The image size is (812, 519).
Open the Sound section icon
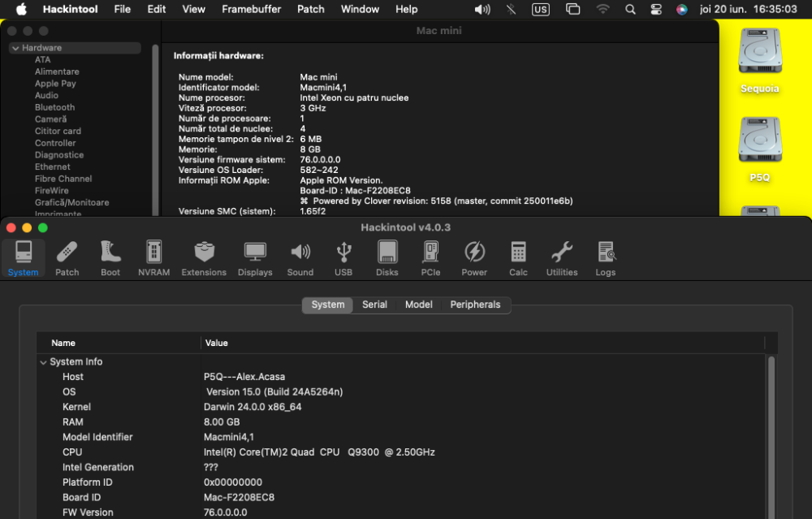(x=300, y=258)
